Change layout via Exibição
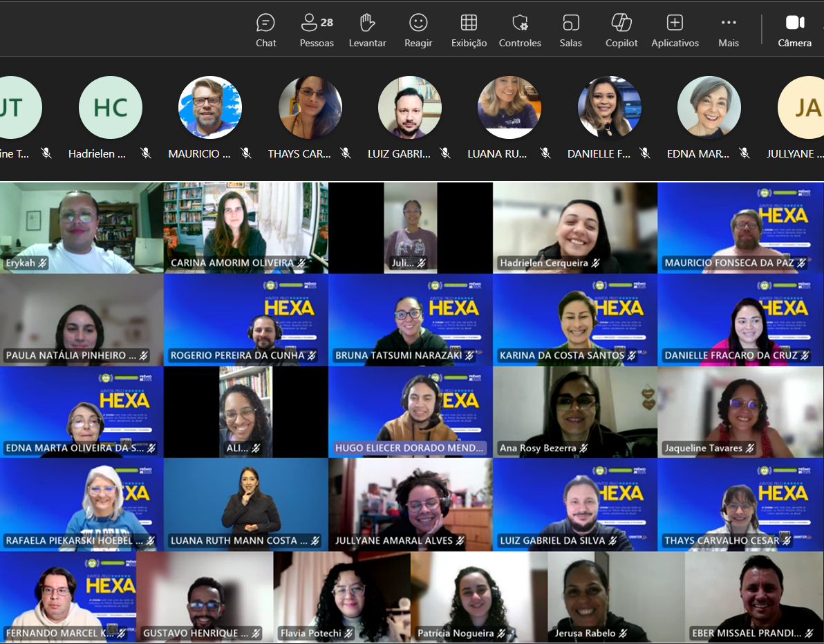 (469, 31)
